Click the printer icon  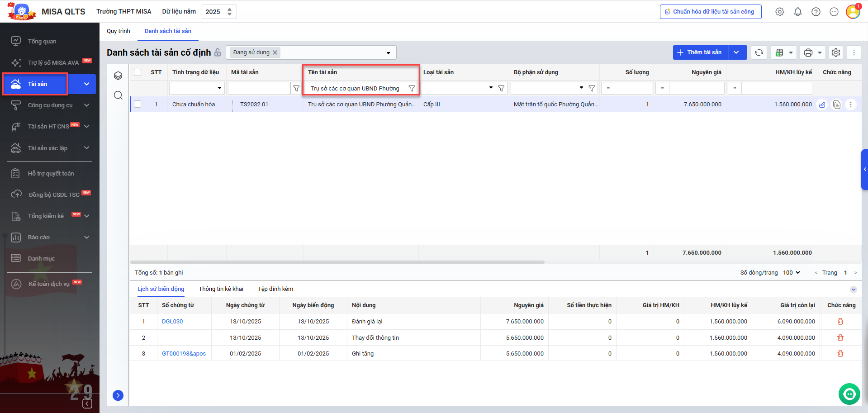[808, 53]
